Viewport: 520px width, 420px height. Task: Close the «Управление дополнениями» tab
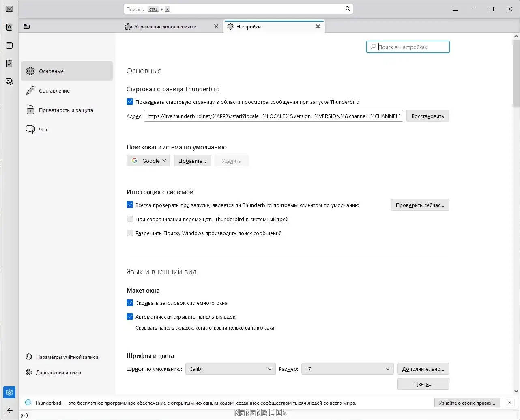[216, 27]
